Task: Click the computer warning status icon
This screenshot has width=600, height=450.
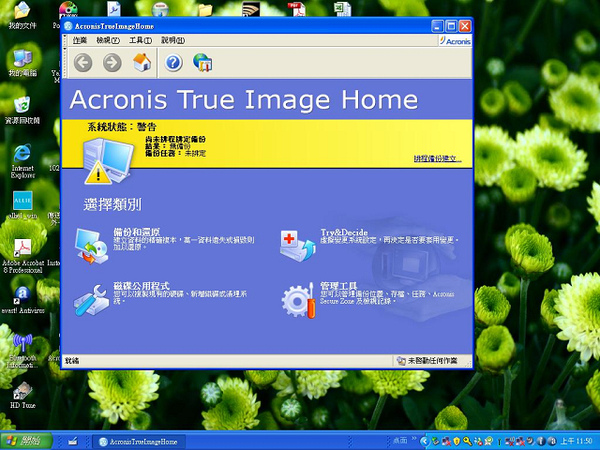Action: 108,161
